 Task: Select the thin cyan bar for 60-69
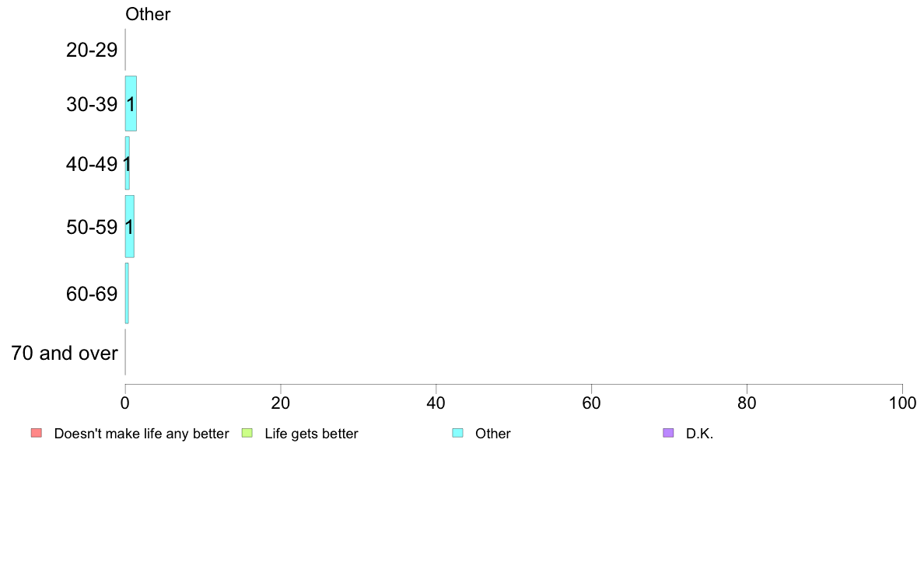click(x=127, y=293)
